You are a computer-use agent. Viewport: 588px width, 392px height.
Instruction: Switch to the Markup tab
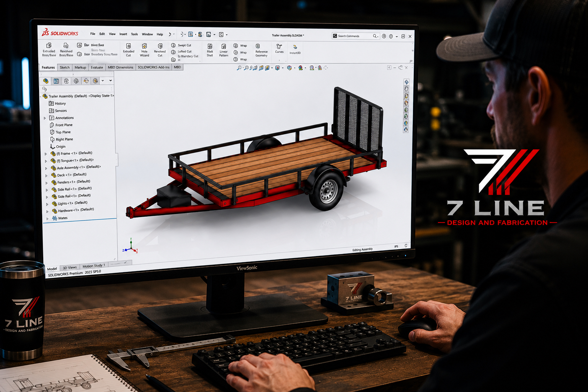tap(80, 67)
